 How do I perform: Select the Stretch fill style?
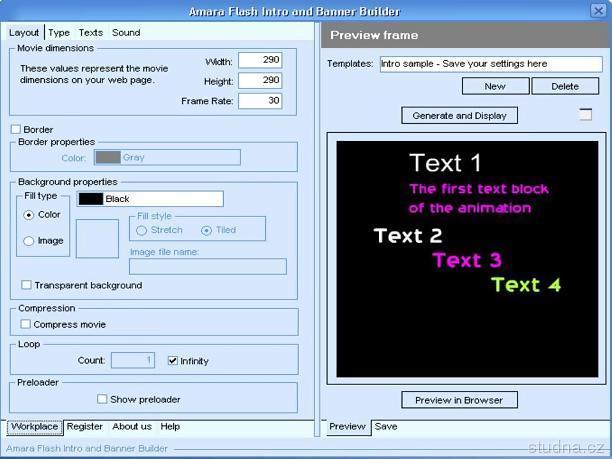[141, 230]
